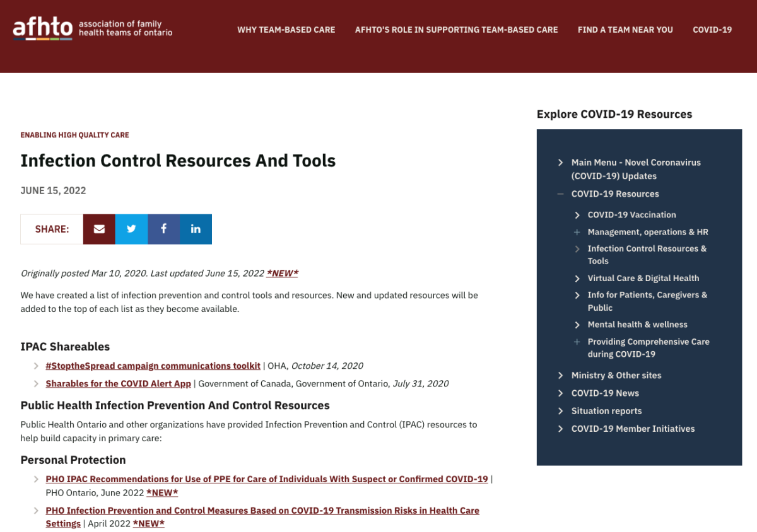Open COVID-19 Member Initiatives sidebar item
The height and width of the screenshot is (532, 757).
633,429
